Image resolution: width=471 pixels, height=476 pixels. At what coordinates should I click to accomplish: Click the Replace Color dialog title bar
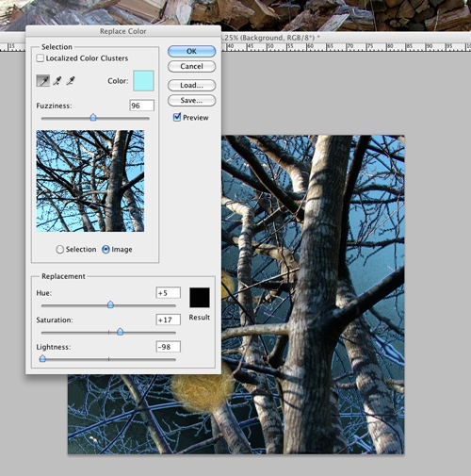(123, 31)
